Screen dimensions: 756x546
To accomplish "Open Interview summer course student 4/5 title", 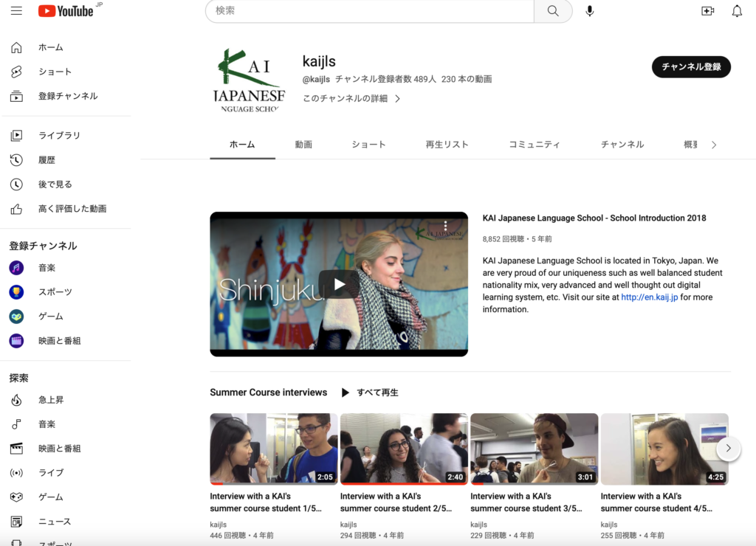I will 656,502.
